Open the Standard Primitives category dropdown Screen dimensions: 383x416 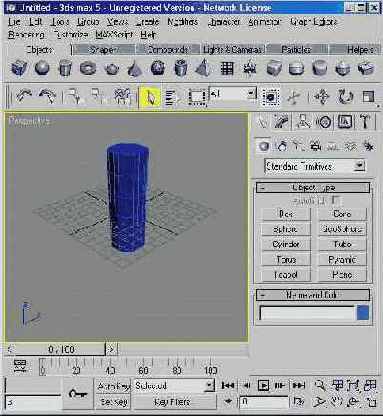pyautogui.click(x=314, y=166)
